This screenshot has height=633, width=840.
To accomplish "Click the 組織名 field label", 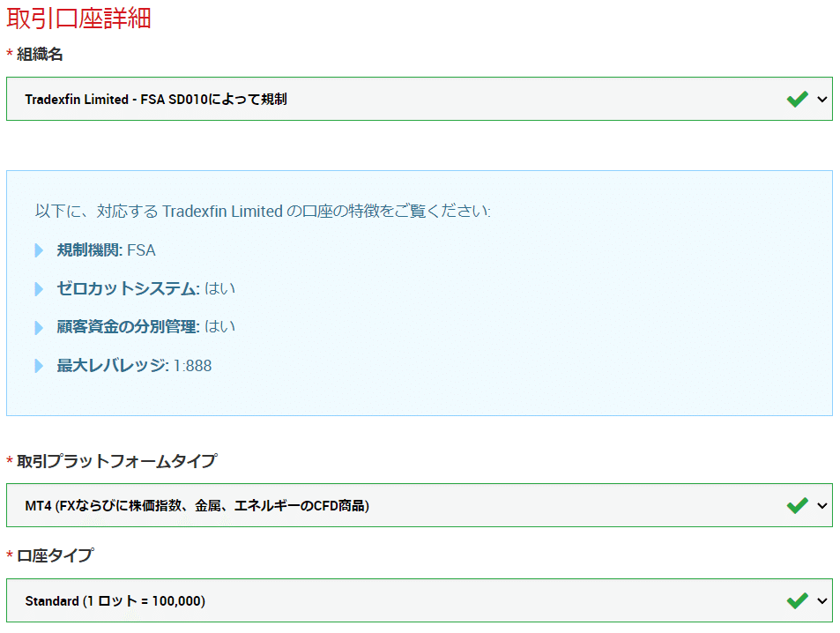I will [x=40, y=54].
